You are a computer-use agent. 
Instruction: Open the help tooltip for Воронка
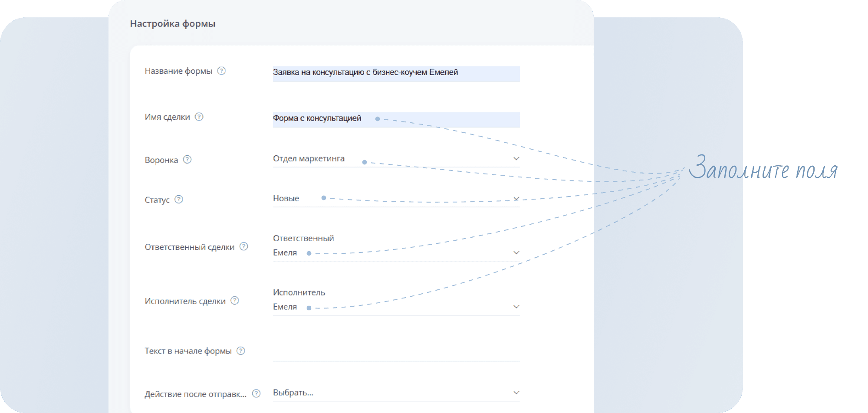pyautogui.click(x=187, y=160)
